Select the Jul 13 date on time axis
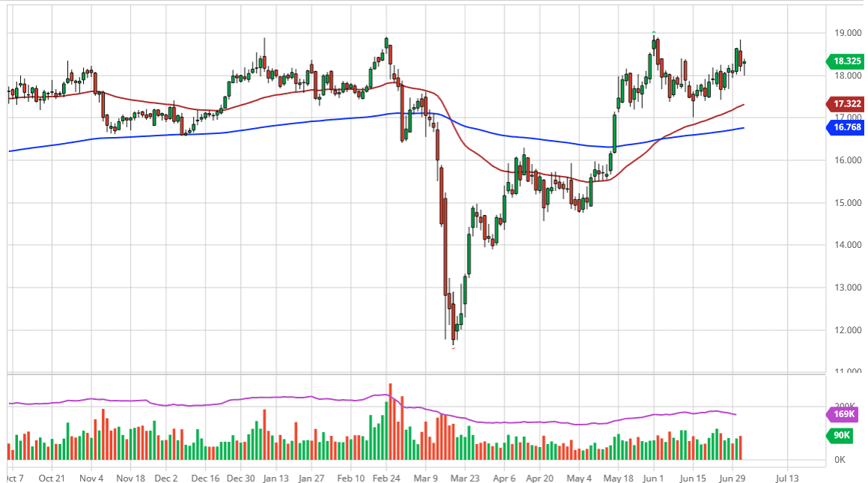868x483 pixels. click(786, 477)
